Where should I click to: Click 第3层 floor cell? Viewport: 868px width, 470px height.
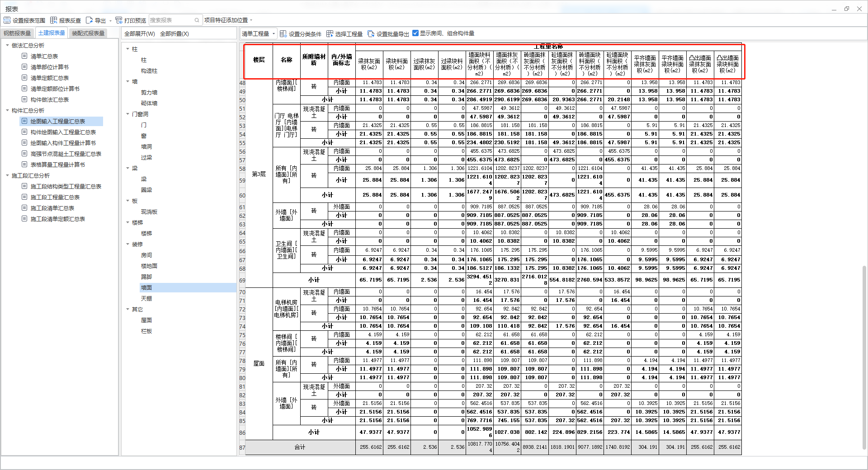click(x=259, y=174)
